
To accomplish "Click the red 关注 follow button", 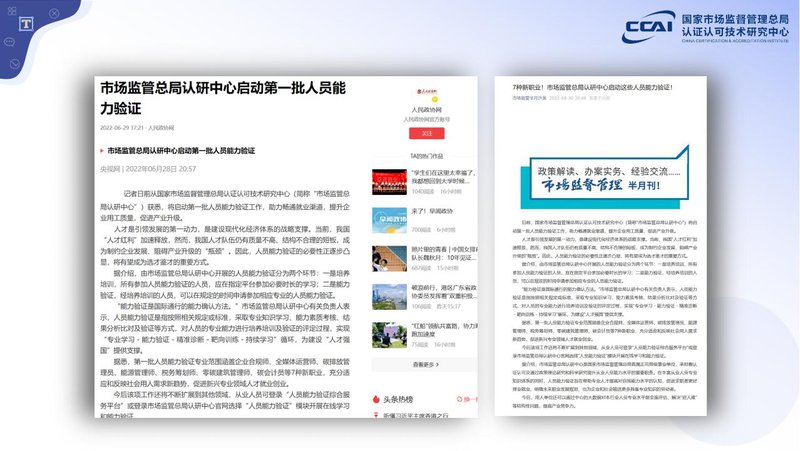I will pos(427,133).
